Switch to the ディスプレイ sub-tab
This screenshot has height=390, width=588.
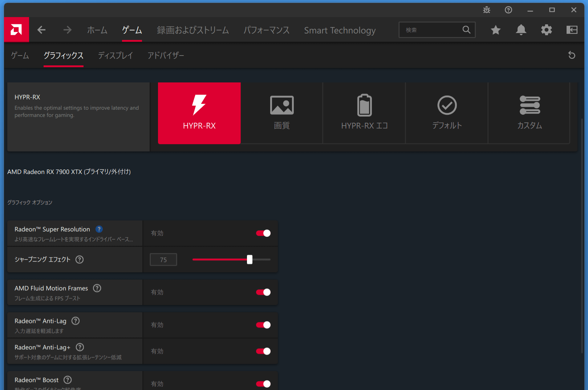tap(115, 56)
